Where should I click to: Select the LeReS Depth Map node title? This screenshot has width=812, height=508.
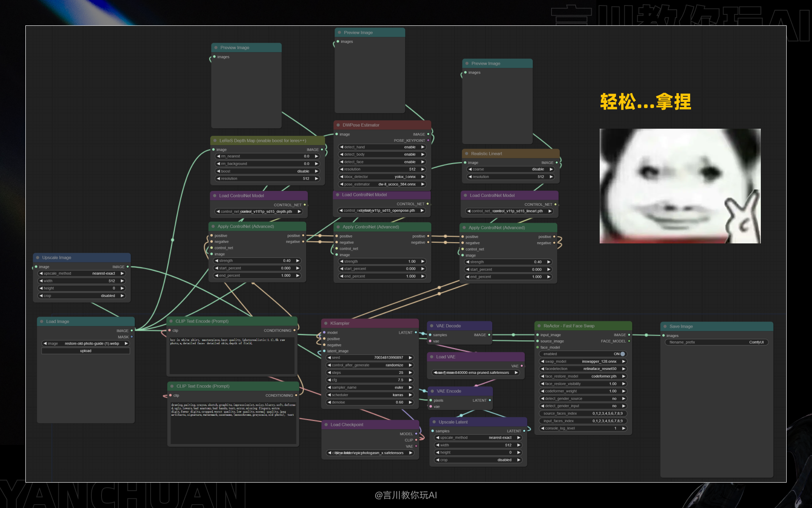(x=262, y=141)
